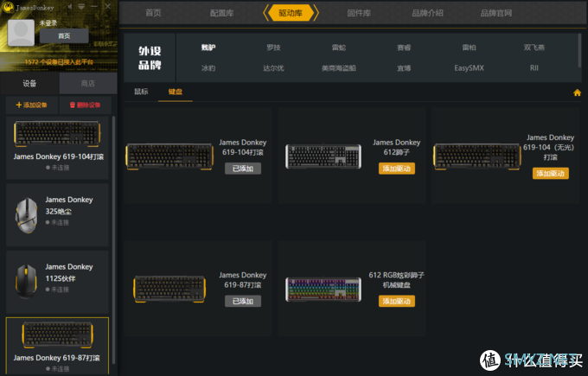Select the 罗技 brand

pos(273,48)
